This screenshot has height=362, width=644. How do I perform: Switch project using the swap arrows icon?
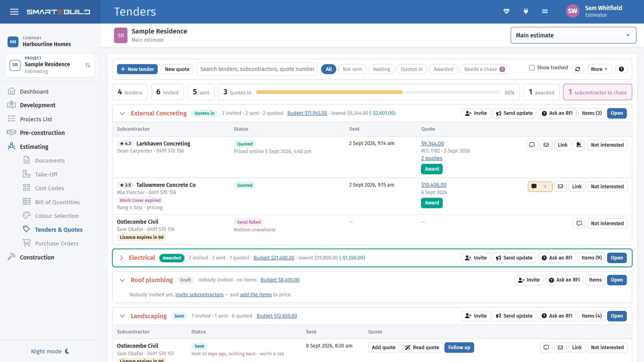(88, 65)
